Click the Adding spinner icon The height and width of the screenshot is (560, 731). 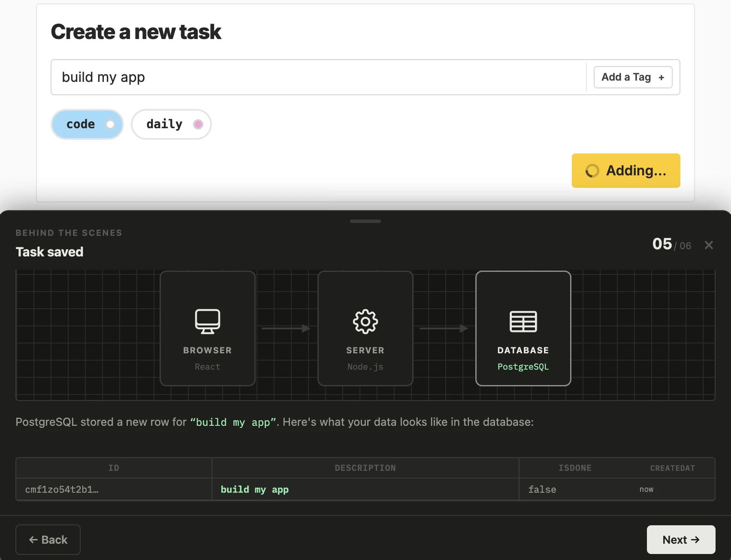click(x=592, y=171)
